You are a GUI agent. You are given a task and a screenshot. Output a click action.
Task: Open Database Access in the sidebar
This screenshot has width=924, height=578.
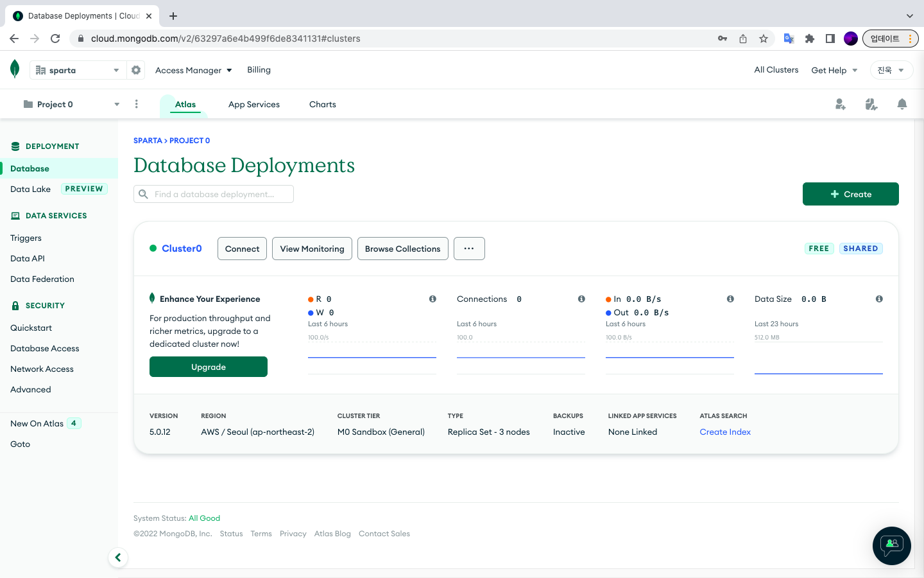point(45,348)
